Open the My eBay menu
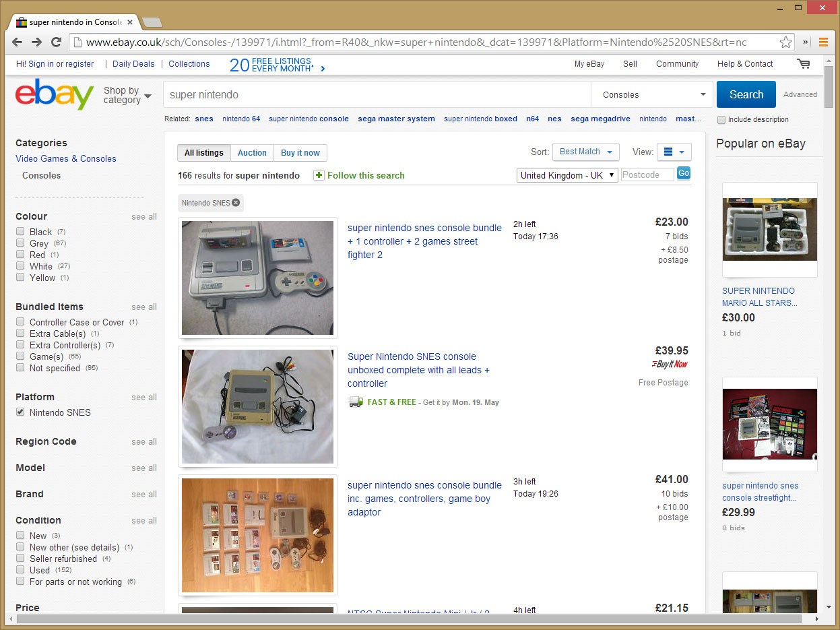This screenshot has height=630, width=840. pos(589,64)
